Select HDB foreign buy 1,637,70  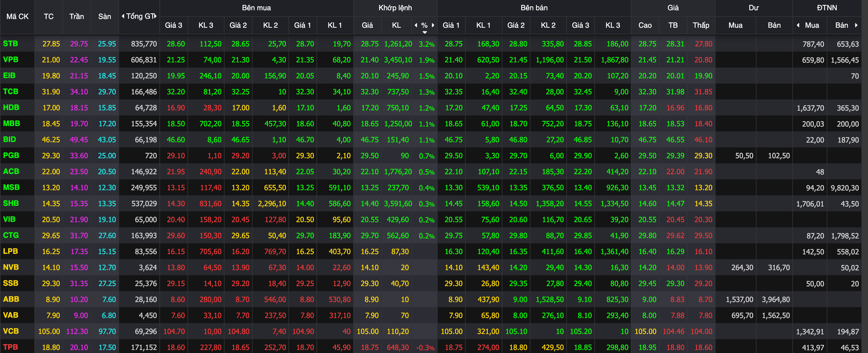[810, 108]
